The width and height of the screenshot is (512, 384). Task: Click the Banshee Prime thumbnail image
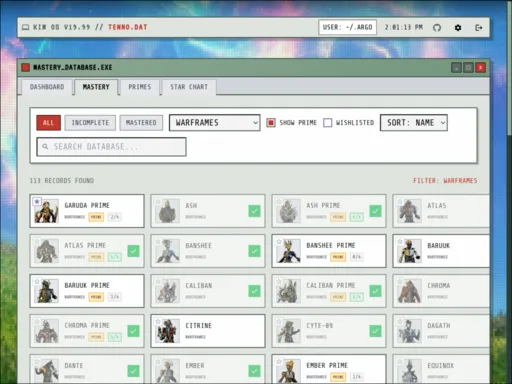coord(289,251)
